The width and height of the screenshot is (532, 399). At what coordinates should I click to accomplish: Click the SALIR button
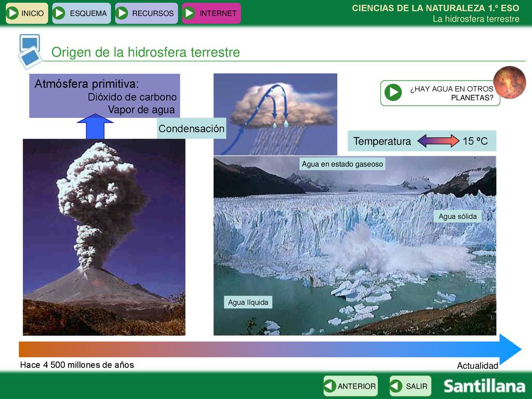410,386
